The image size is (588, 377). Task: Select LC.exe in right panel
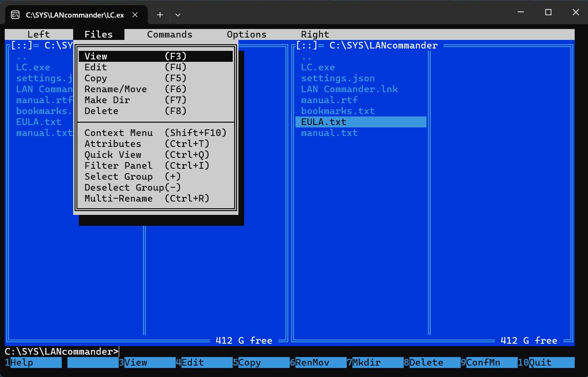point(318,67)
